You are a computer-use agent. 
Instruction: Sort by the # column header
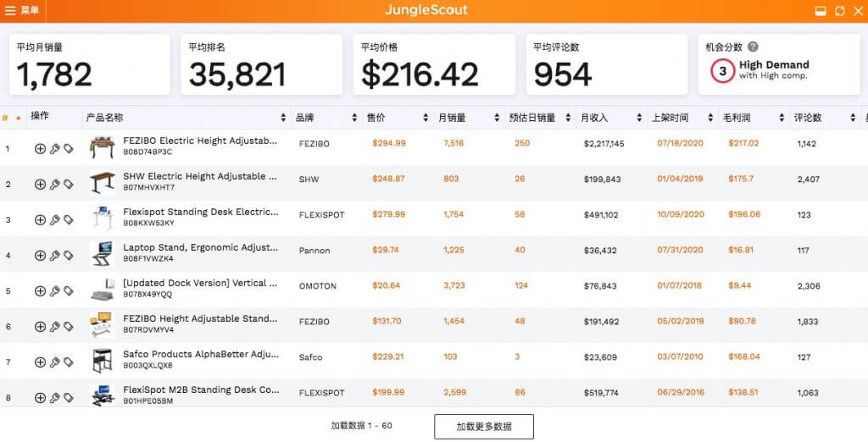[x=12, y=118]
